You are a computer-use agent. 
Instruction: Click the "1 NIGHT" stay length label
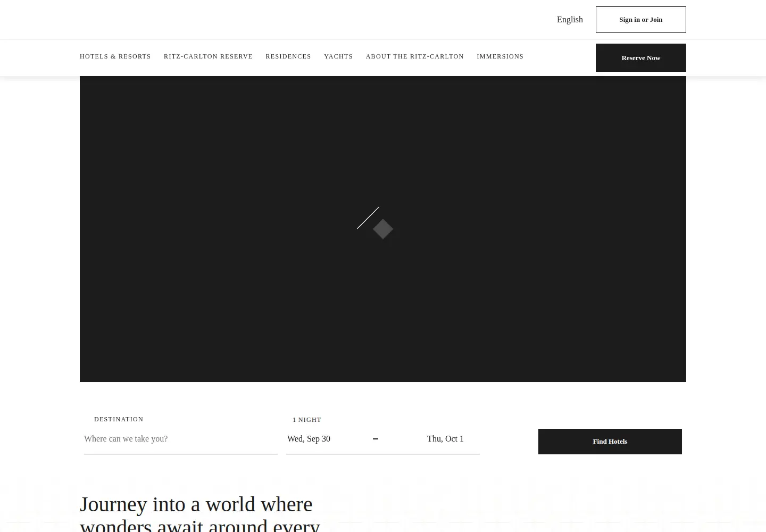[307, 420]
